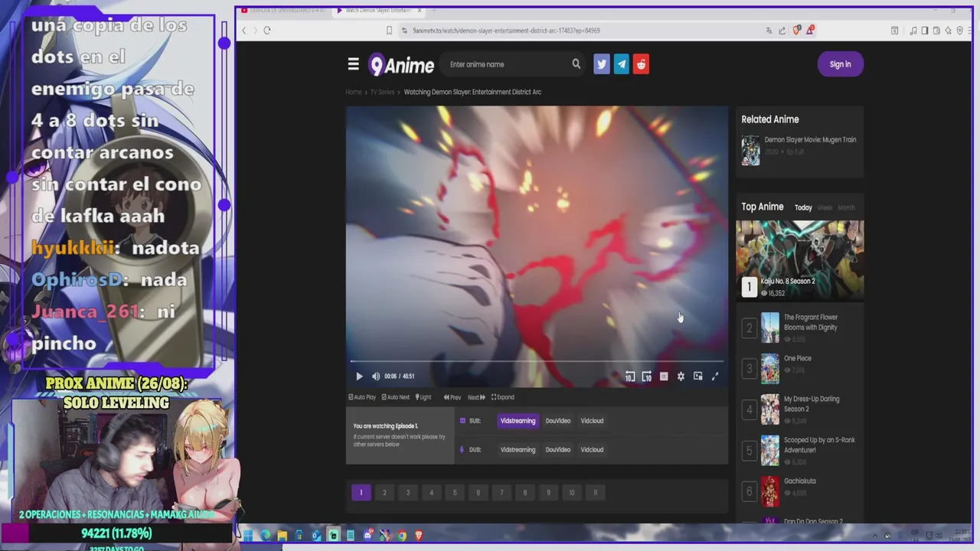Click the browser address bar URL

[506, 31]
